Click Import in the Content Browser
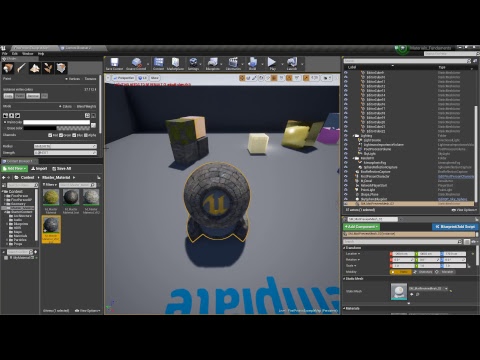Viewport: 480px width, 360px height. point(39,169)
